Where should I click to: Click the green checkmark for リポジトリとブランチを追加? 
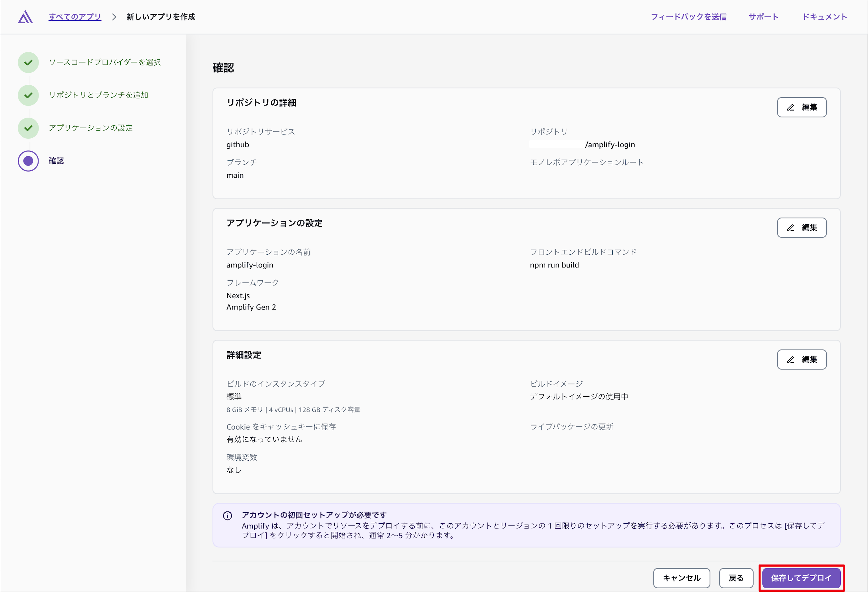(x=29, y=95)
